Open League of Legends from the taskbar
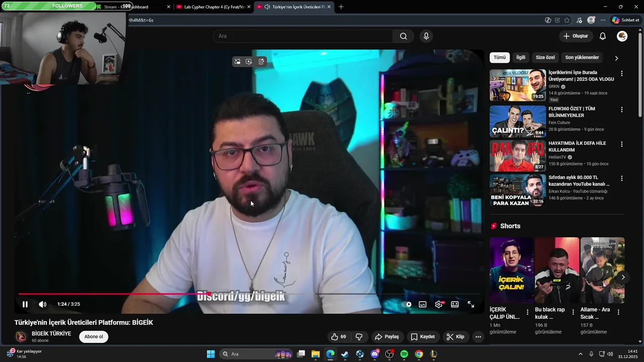This screenshot has height=362, width=644. (x=434, y=354)
